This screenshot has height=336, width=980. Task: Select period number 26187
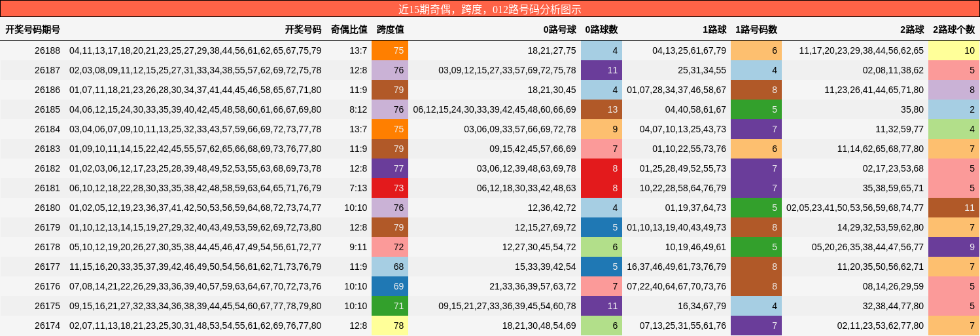47,70
